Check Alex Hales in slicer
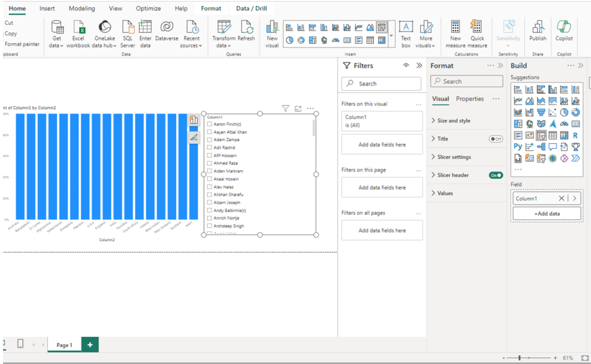 pos(209,187)
